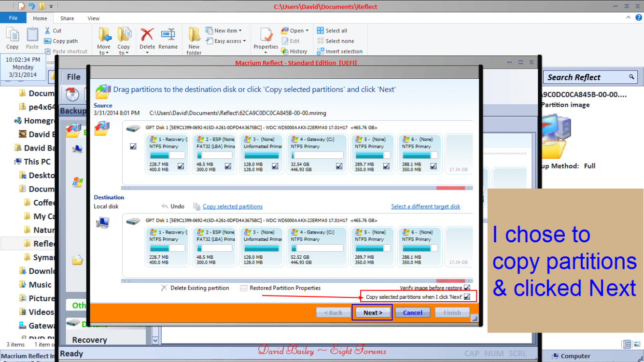Toggle checkbox on source partition 4 - Gateway (C:)
This screenshot has width=644, height=362.
(339, 166)
